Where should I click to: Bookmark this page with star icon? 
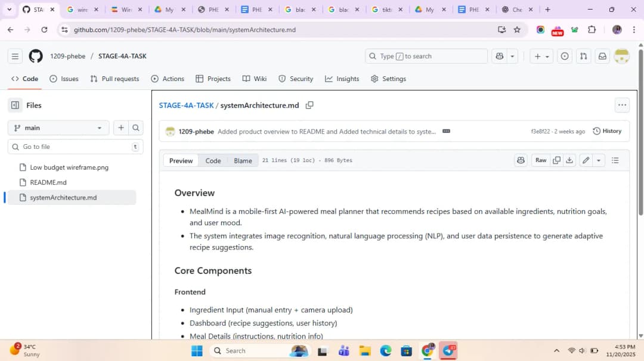click(517, 30)
